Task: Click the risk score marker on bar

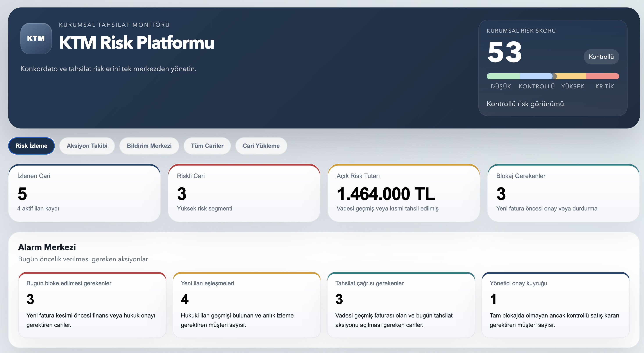Action: click(554, 76)
